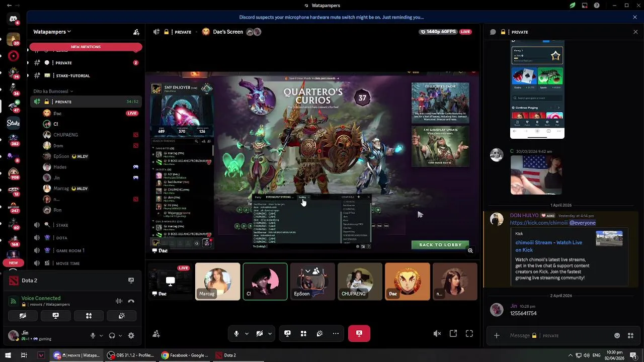Toggle noise suppression waveform icon
The width and height of the screenshot is (644, 362).
coord(119,301)
